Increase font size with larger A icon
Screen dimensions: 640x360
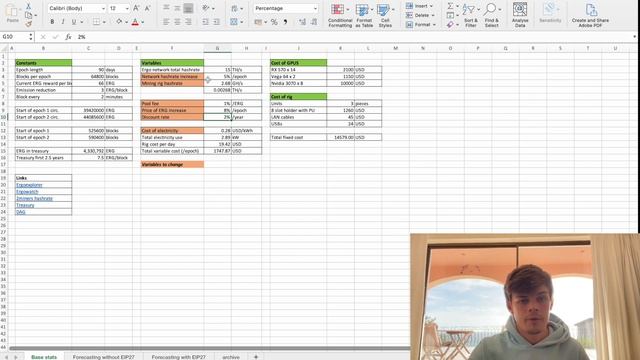pos(136,8)
